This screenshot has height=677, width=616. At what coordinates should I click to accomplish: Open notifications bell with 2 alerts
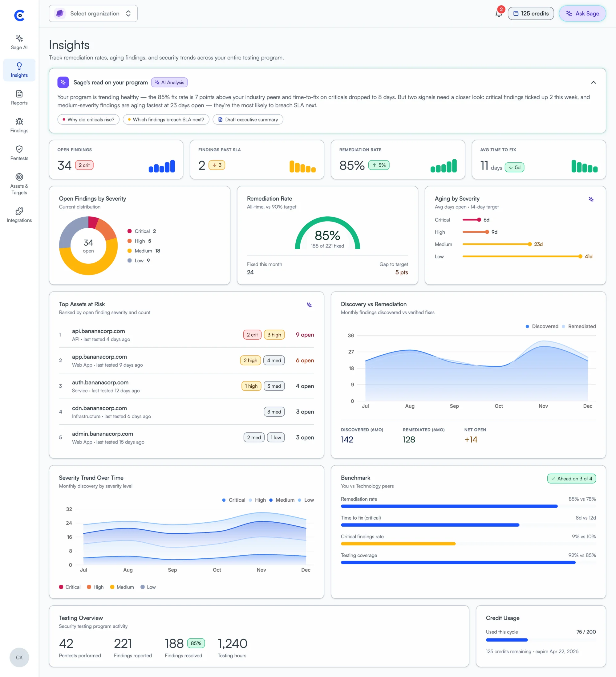tap(499, 14)
